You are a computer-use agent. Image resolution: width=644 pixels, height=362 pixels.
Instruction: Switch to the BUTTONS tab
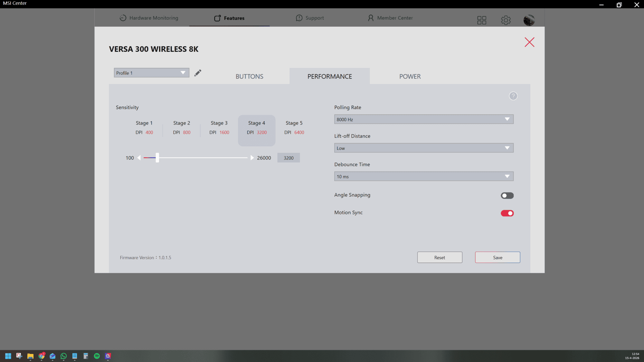pyautogui.click(x=249, y=77)
